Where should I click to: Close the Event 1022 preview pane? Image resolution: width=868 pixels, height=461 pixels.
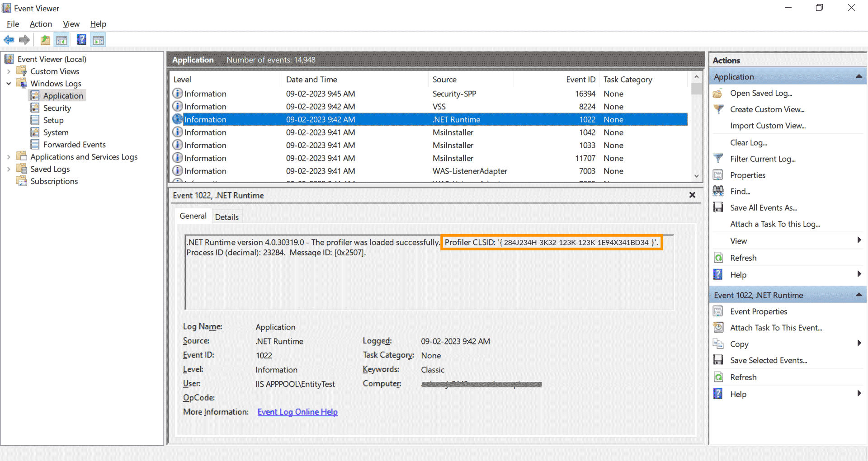(x=692, y=195)
